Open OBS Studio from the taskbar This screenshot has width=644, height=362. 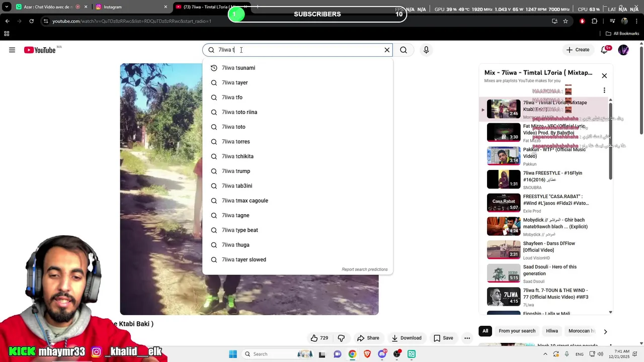[x=397, y=354]
